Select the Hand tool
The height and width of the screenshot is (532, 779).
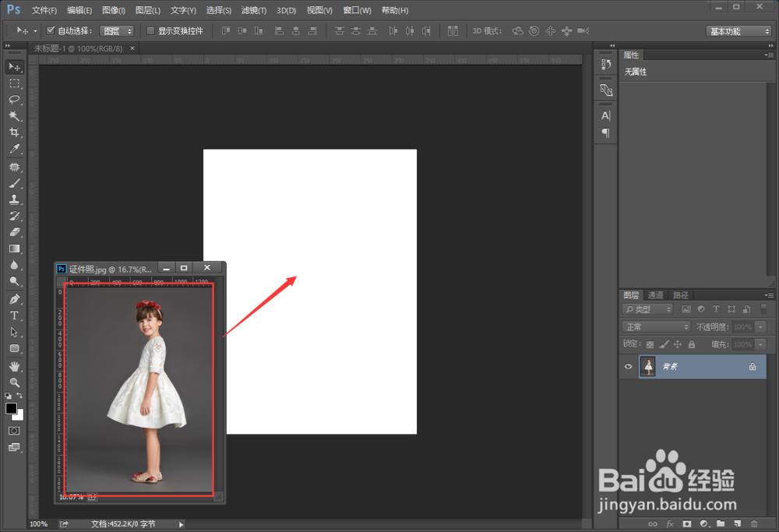[14, 367]
